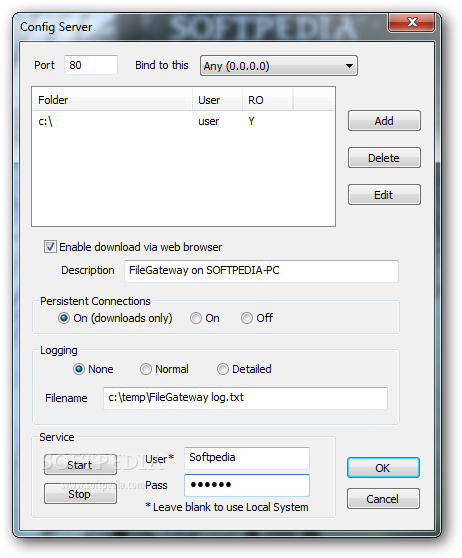Click the service Pass field
Viewport: 462px width, 558px height.
tap(247, 485)
